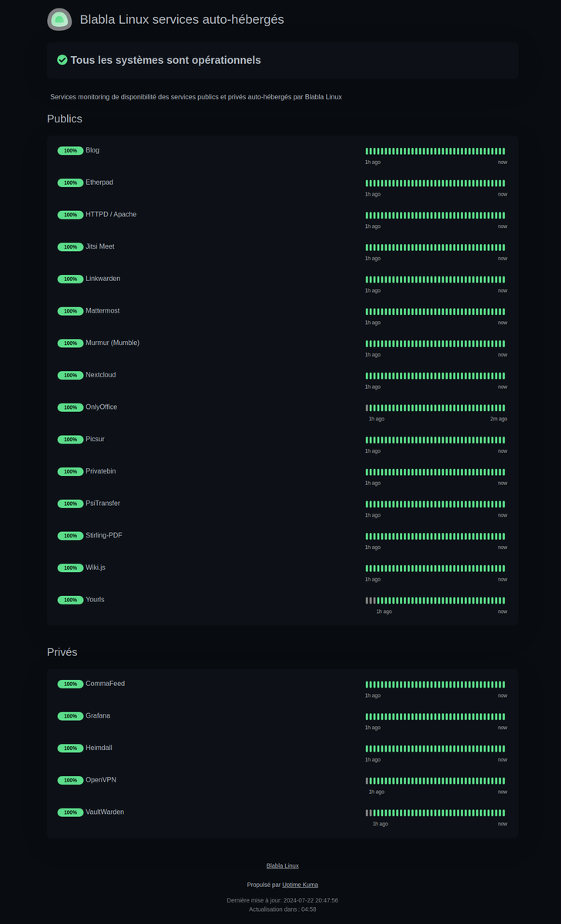Click the page title 'Blabla Linux services auto-hébergés'
Screen dimensions: 561x924
click(182, 19)
